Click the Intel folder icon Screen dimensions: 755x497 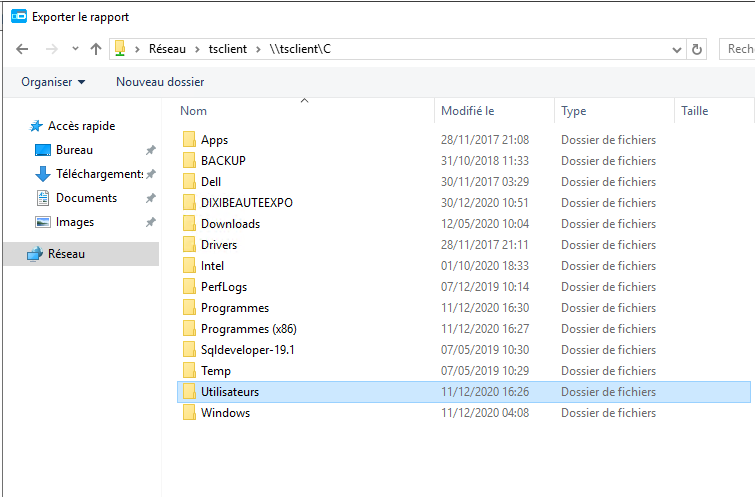(x=189, y=265)
